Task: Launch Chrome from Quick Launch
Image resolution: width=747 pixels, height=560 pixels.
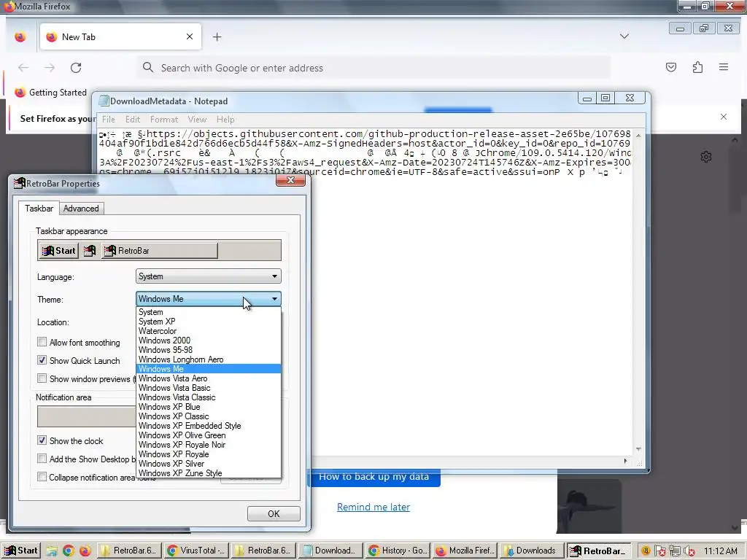Action: [69, 551]
